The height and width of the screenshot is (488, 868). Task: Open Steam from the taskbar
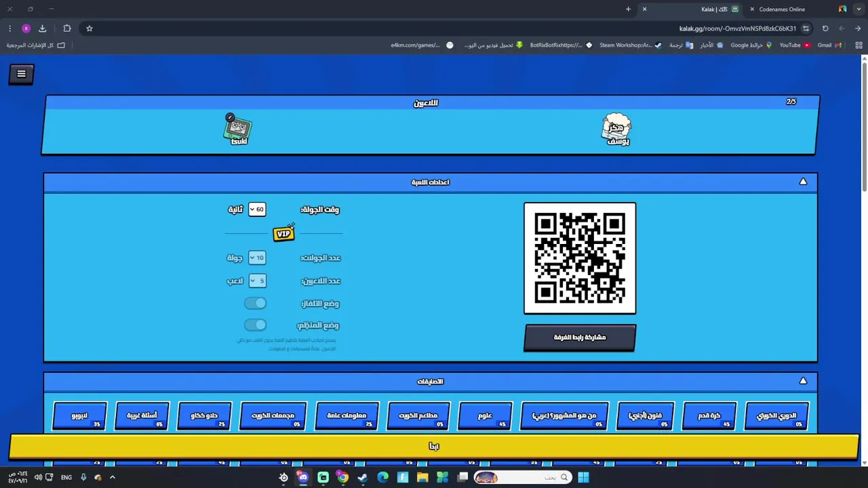pos(363,477)
